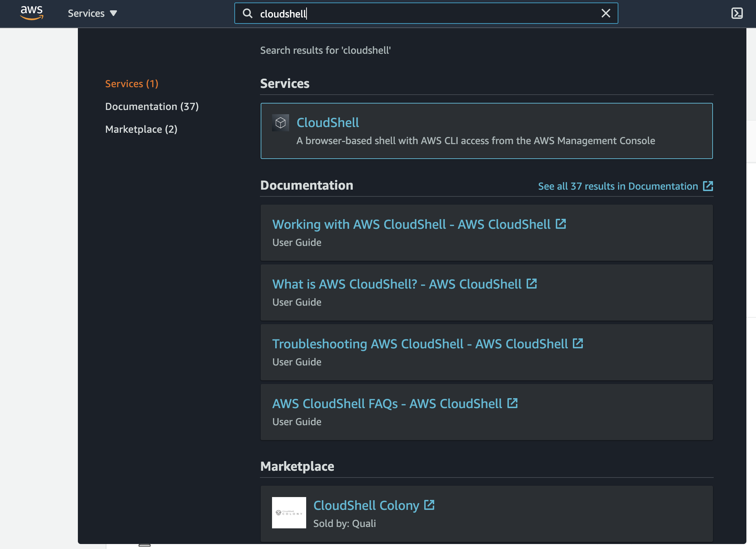Screen dimensions: 756x549
Task: Click external link icon beside See all results
Action: [708, 186]
